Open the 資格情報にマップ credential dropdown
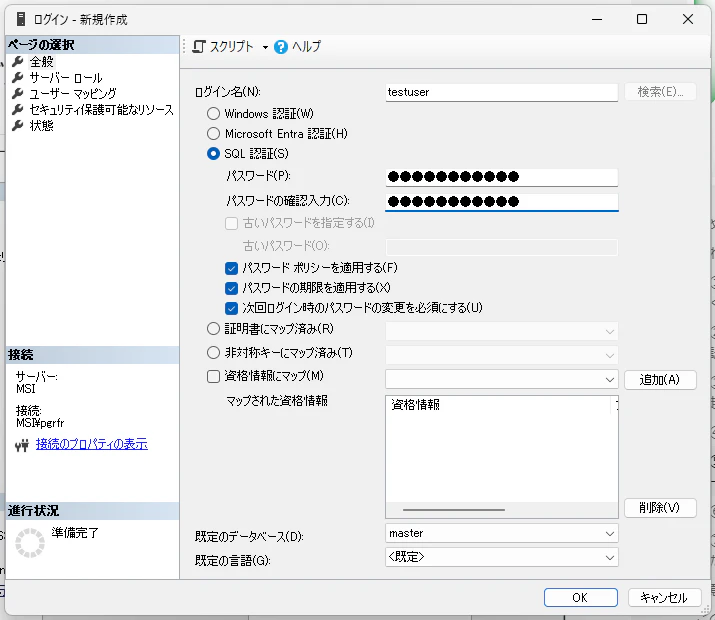The image size is (715, 620). coord(502,379)
